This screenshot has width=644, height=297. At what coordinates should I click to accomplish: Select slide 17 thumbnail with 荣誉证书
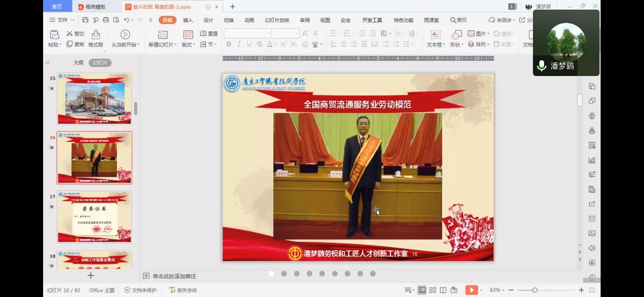coord(94,217)
